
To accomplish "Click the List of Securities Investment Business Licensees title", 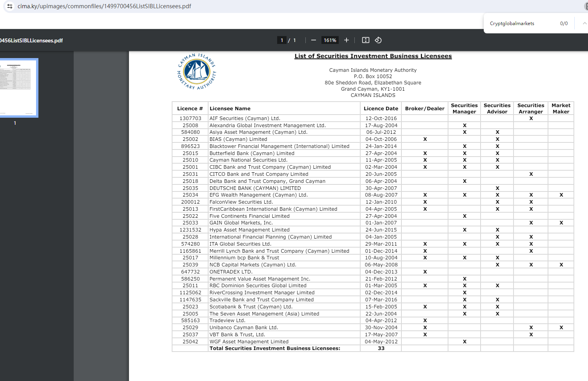I will pyautogui.click(x=373, y=56).
